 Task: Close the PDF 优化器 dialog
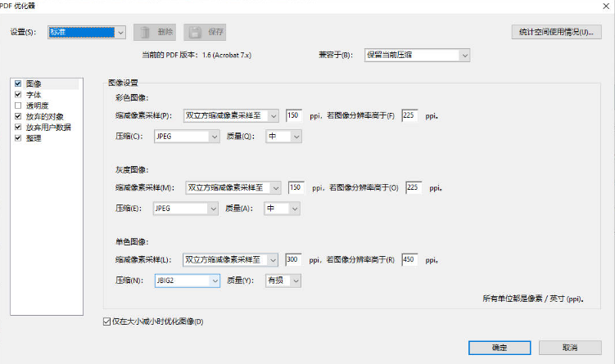606,6
